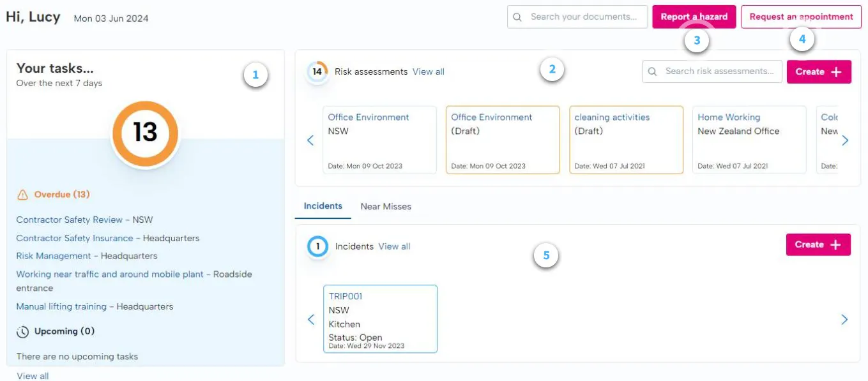Viewport: 868px width, 381px height.
Task: Click the orange 13 tasks counter circle
Action: [146, 132]
